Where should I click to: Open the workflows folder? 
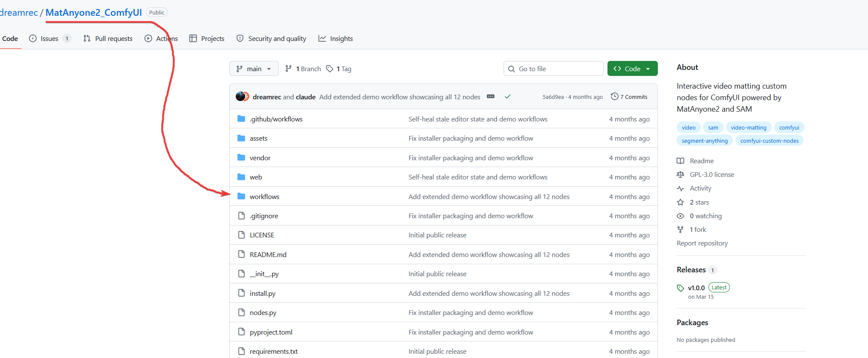(x=264, y=196)
